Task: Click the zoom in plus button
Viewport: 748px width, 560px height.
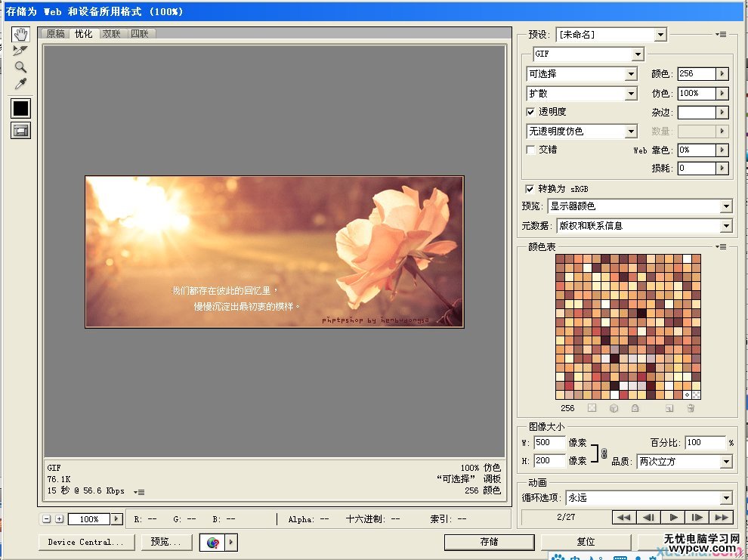Action: tap(59, 519)
